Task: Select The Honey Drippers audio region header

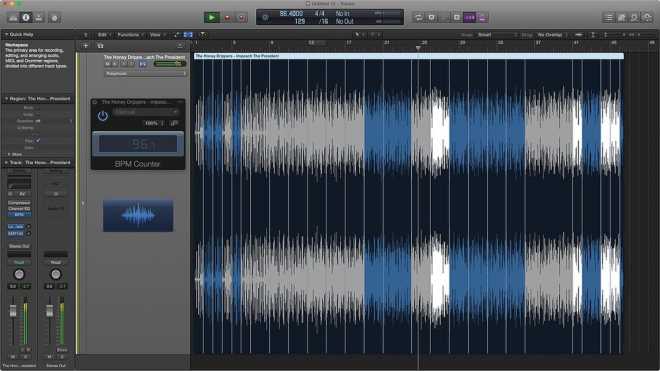Action: point(408,56)
